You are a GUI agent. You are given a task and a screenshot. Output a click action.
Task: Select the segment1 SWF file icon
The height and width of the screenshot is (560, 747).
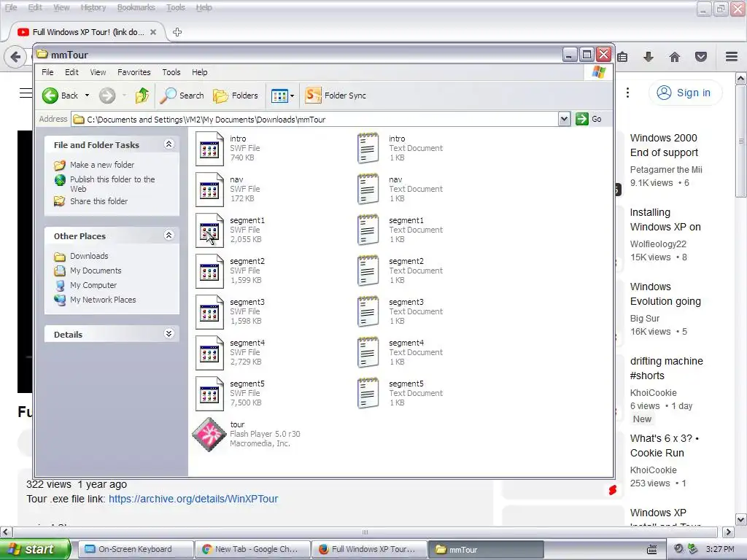(209, 231)
